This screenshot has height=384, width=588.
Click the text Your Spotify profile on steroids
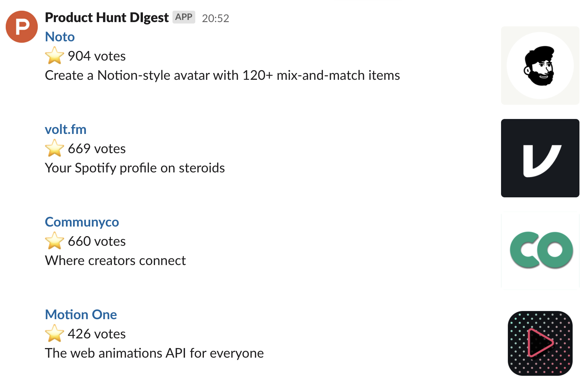[x=135, y=167]
